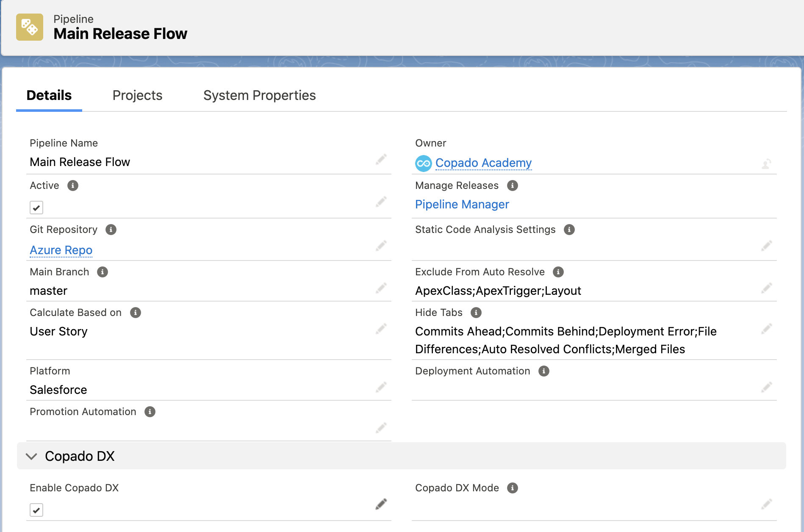Open the Pipeline Manager link
804x532 pixels.
(462, 205)
